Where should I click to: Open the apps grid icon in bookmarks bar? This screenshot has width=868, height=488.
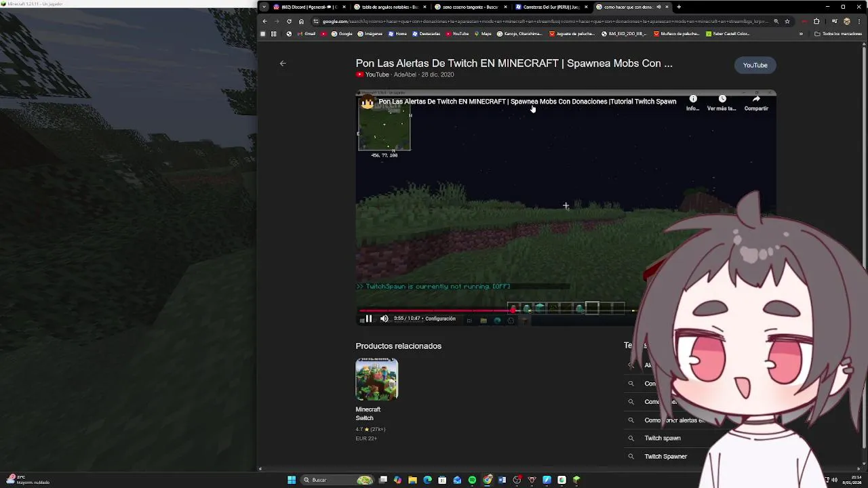tap(274, 33)
